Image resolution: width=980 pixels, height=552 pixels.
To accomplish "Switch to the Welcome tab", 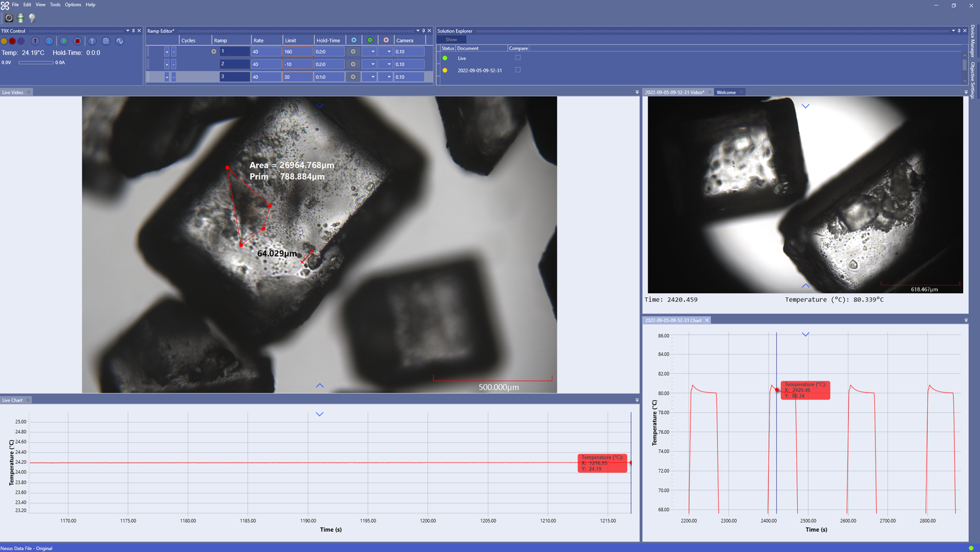I will point(726,92).
